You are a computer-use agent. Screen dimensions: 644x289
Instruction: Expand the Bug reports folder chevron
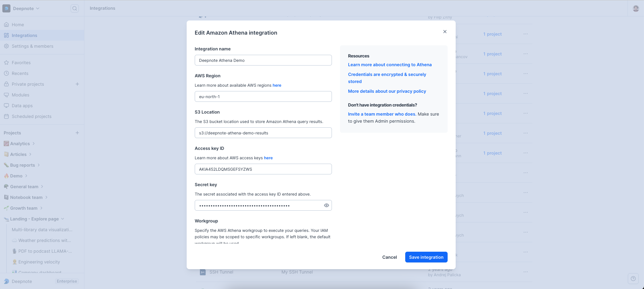(39, 165)
